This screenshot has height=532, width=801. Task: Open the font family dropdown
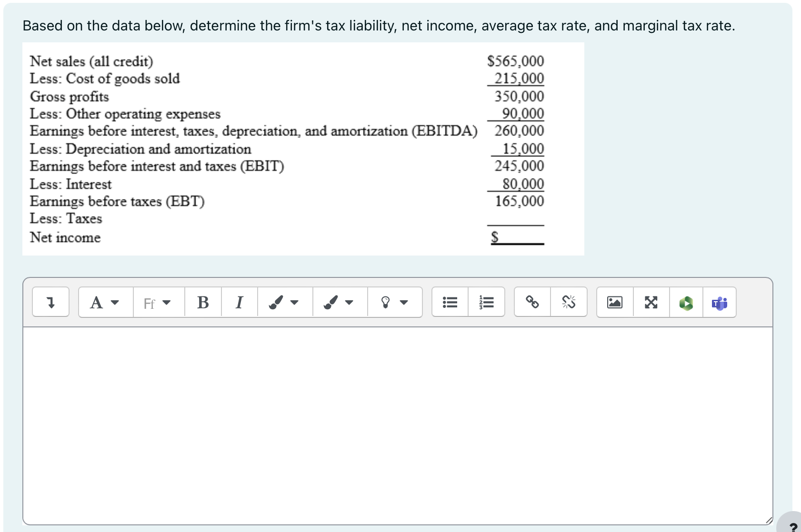pos(157,302)
